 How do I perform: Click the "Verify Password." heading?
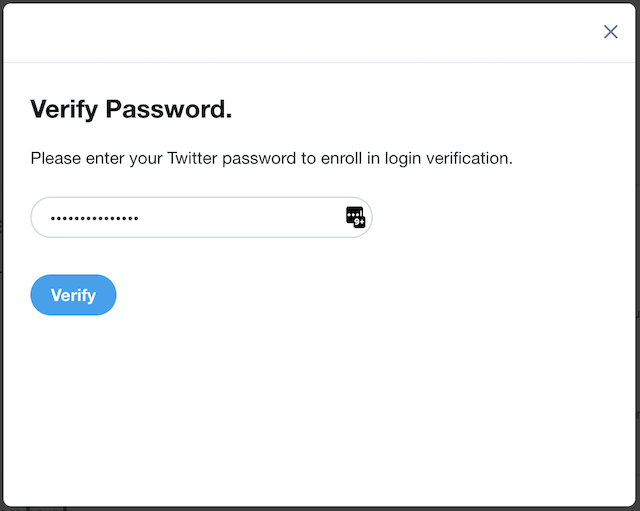131,109
